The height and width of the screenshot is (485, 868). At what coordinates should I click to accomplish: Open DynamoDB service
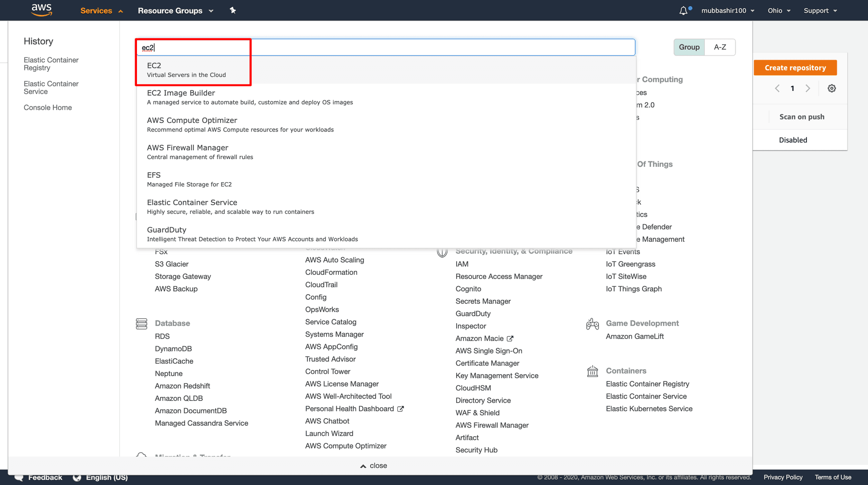coord(173,349)
